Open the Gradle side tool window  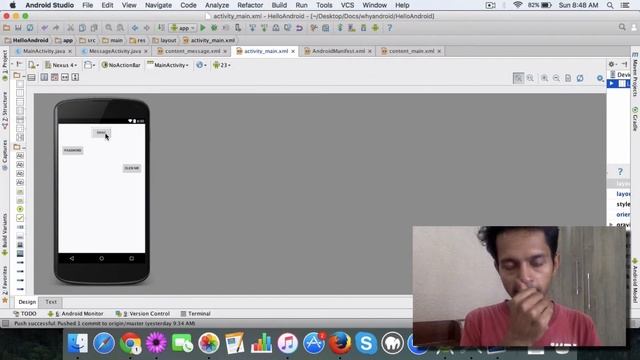click(635, 118)
